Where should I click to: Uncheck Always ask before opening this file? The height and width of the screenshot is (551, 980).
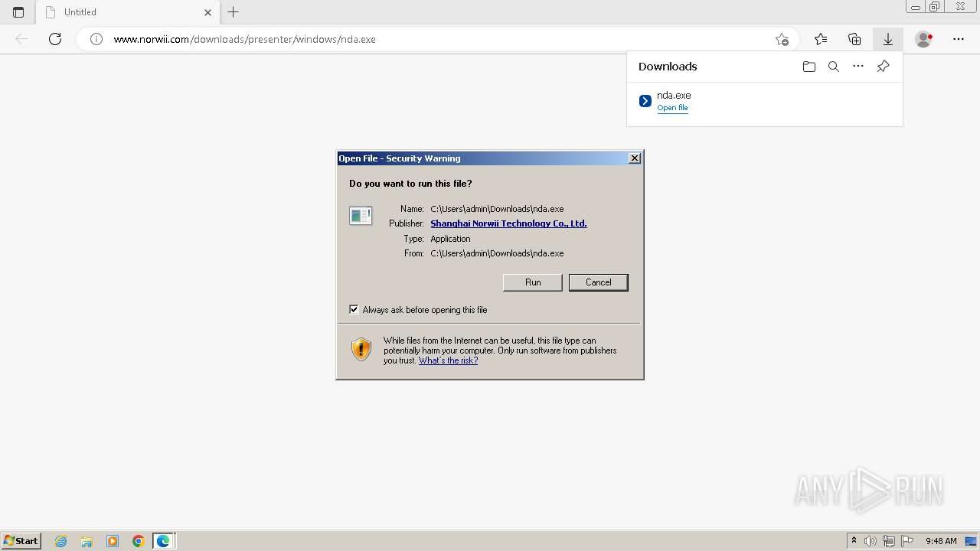[354, 310]
